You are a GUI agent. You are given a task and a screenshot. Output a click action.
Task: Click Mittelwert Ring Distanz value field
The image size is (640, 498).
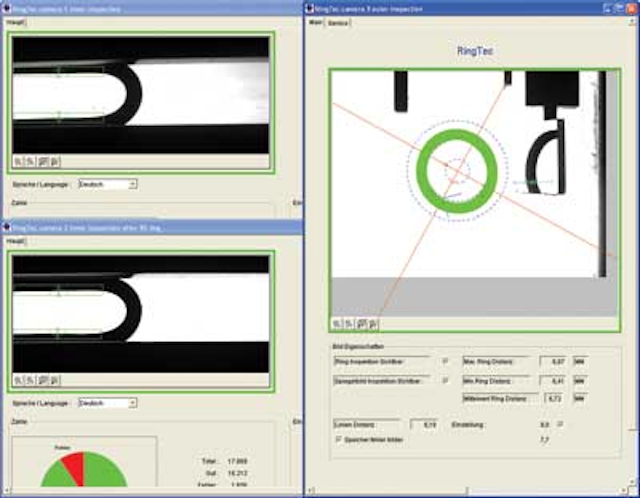pos(554,398)
